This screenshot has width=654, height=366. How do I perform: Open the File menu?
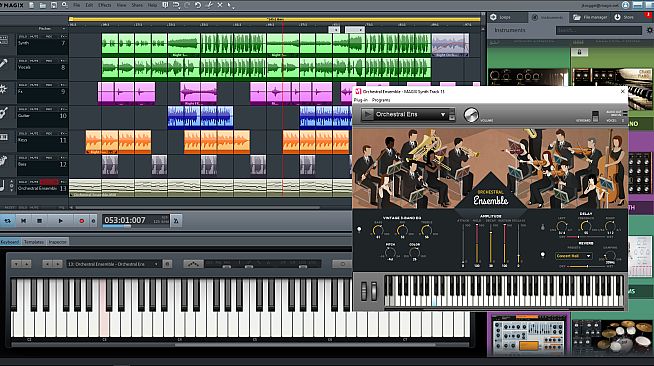[x=76, y=5]
